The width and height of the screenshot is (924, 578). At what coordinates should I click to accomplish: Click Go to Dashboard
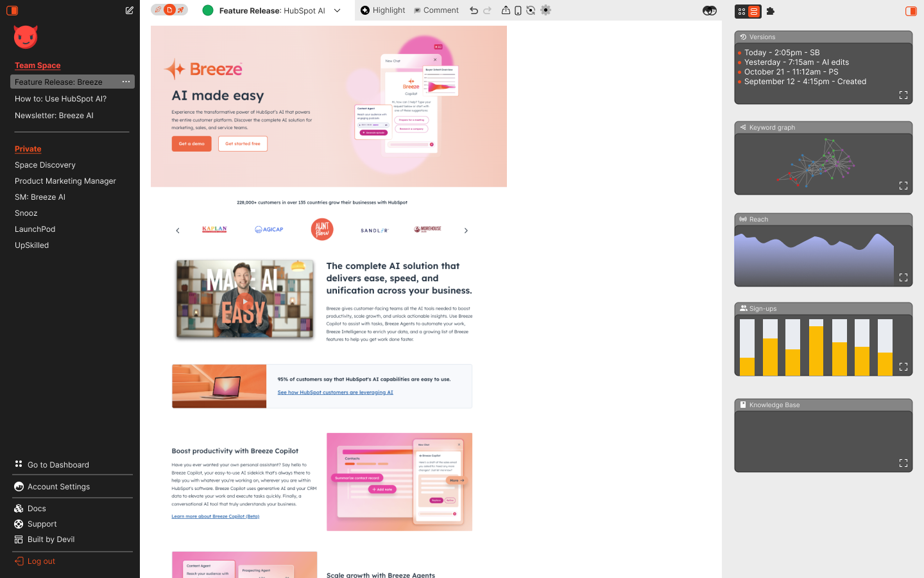click(52, 464)
